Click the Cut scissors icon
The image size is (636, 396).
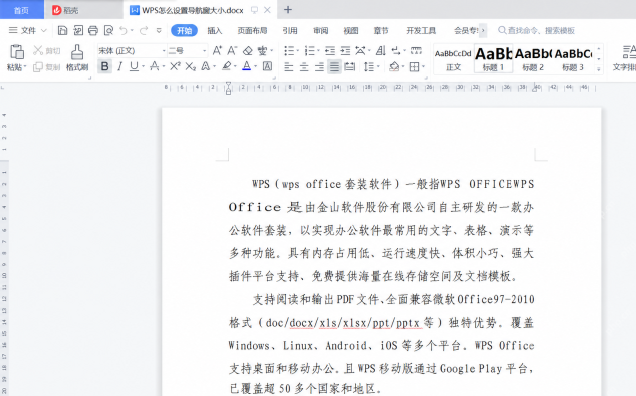click(38, 50)
